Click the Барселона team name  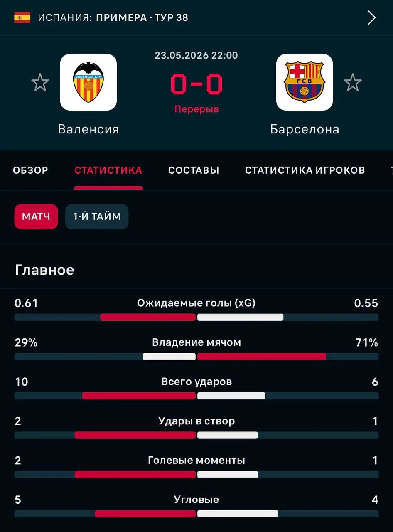[305, 129]
